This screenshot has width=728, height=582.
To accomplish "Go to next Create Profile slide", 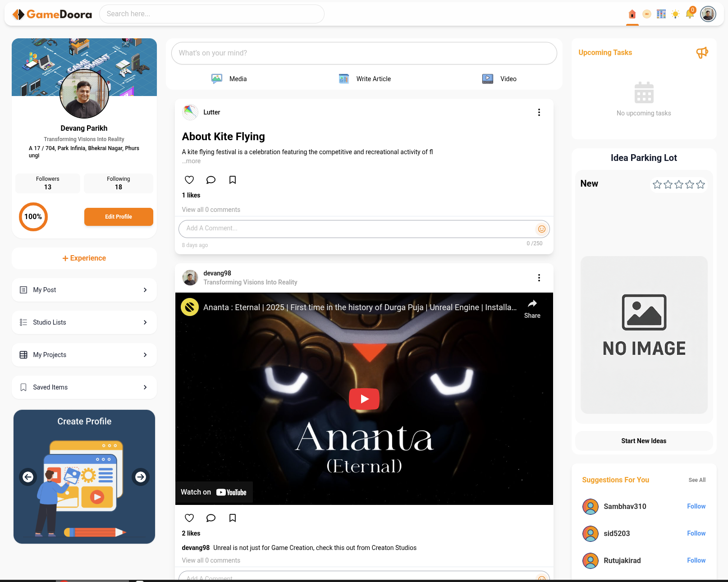I will tap(141, 477).
